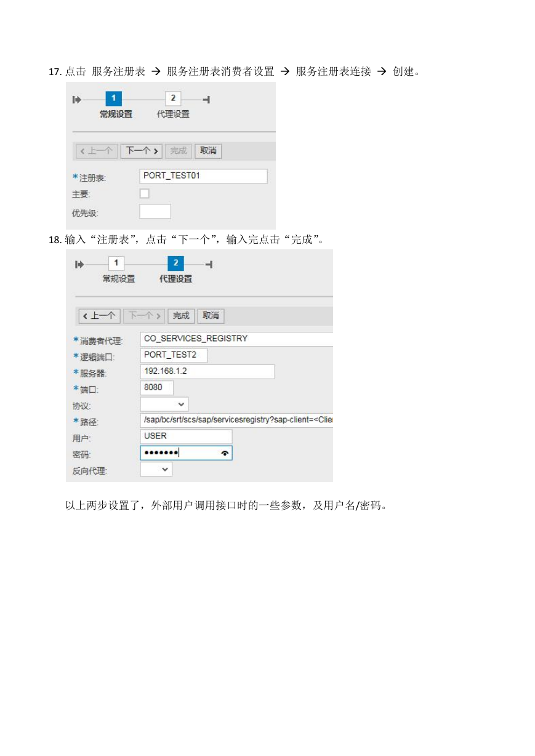Click 路径 field with servicesregistry path
The image size is (535, 756).
click(236, 420)
